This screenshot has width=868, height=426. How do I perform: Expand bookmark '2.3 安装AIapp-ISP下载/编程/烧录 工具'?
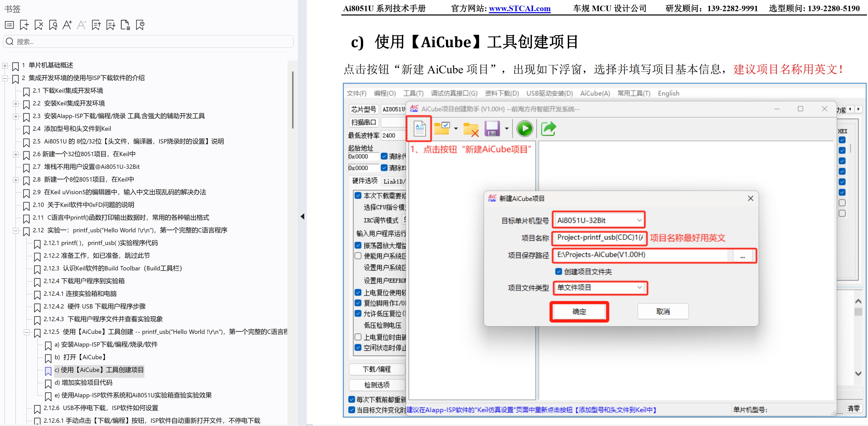[x=16, y=117]
